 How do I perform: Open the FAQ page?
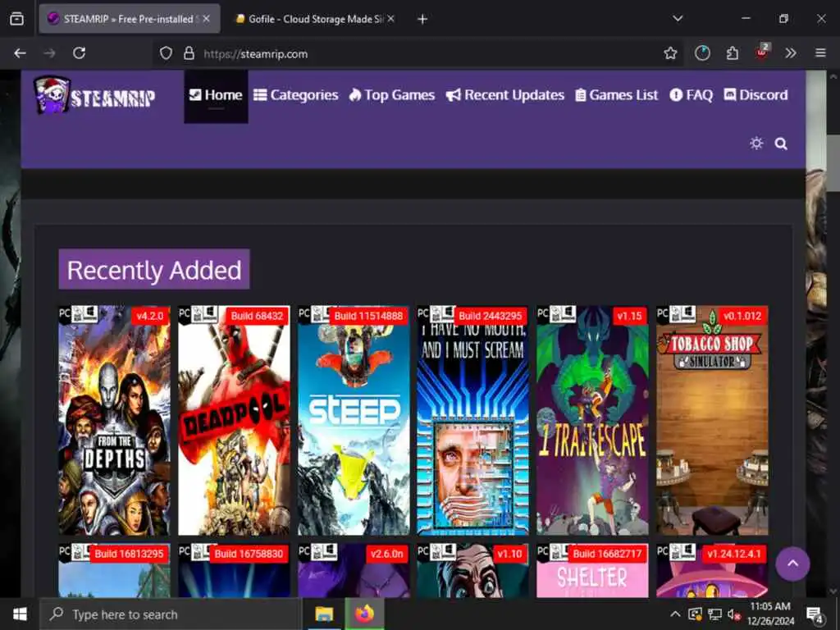[x=691, y=95]
